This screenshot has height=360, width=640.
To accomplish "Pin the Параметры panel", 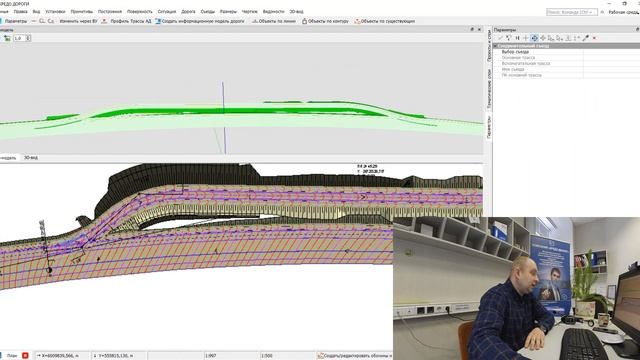I will 637,29.
